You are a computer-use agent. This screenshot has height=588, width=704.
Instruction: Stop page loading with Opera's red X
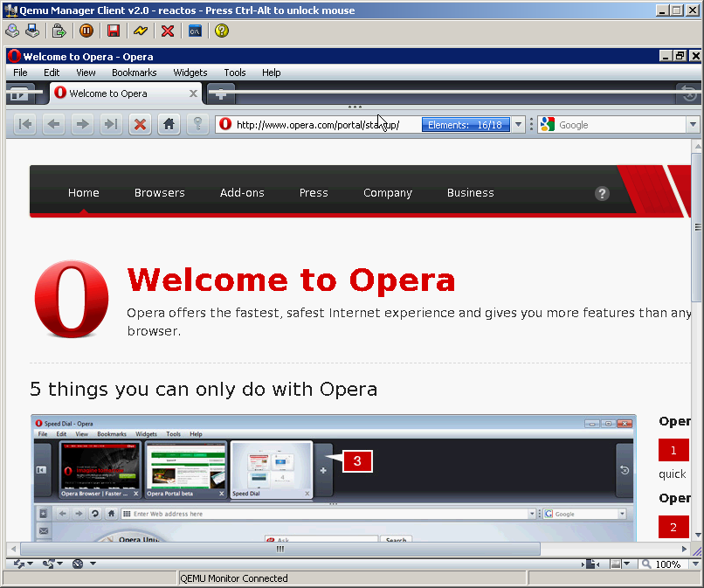[x=139, y=124]
